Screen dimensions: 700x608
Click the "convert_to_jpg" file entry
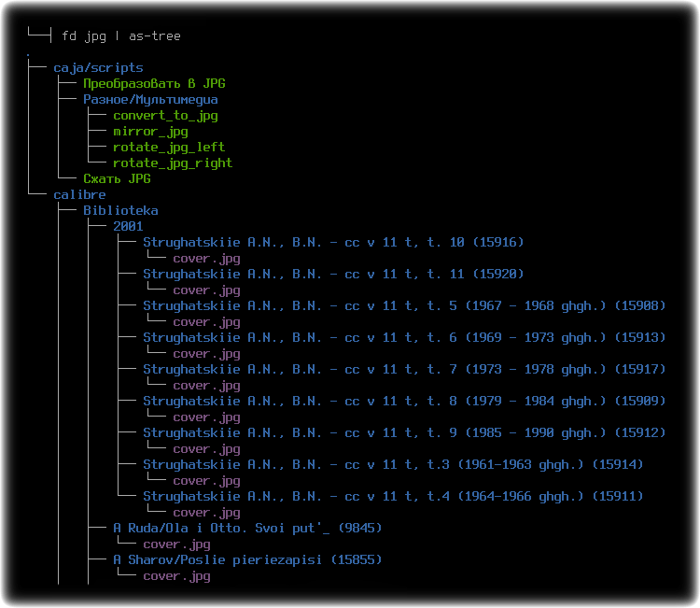[x=165, y=116]
